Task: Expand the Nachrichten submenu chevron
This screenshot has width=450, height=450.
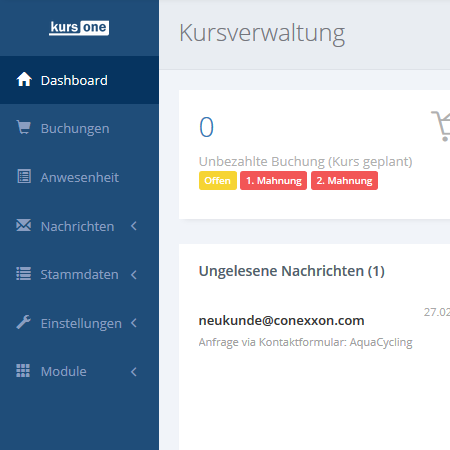Action: click(x=134, y=226)
